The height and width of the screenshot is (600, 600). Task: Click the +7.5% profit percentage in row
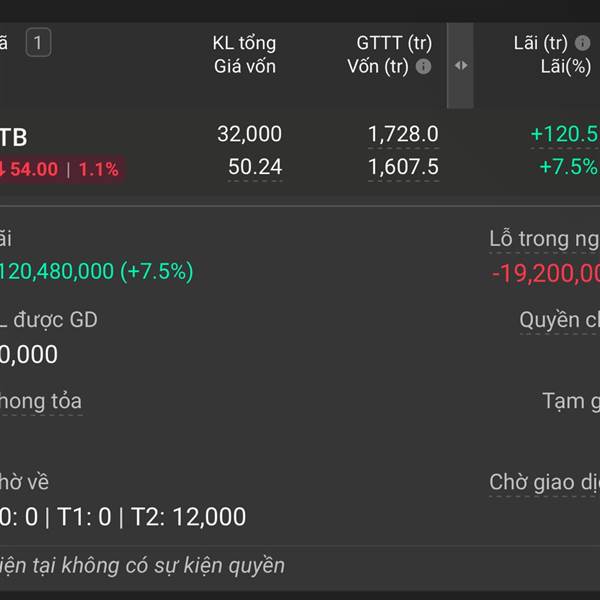(x=569, y=167)
